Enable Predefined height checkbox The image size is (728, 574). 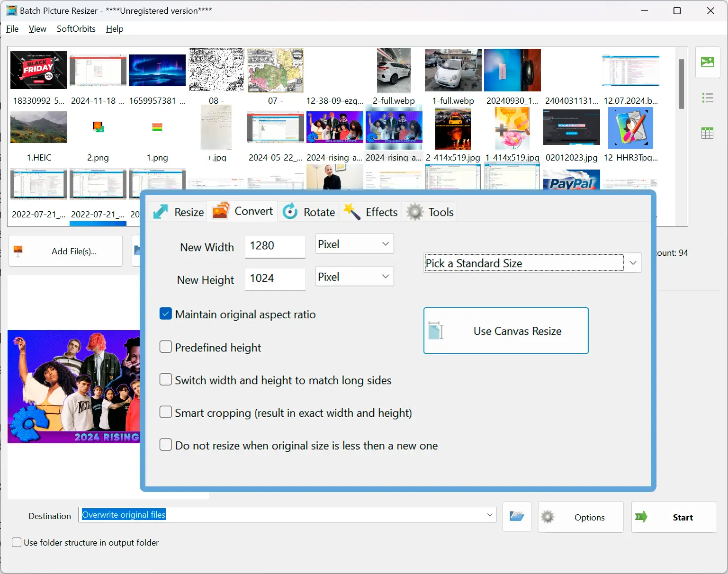coord(166,347)
